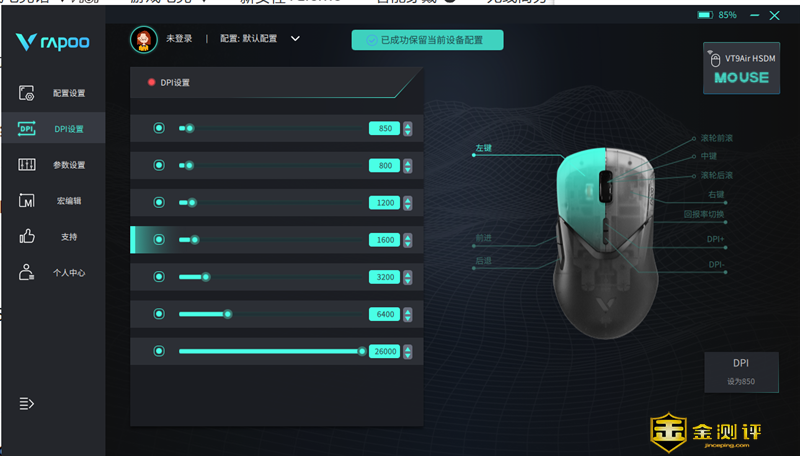Click the stepper arrows beside 6400 DPI

[x=407, y=314]
